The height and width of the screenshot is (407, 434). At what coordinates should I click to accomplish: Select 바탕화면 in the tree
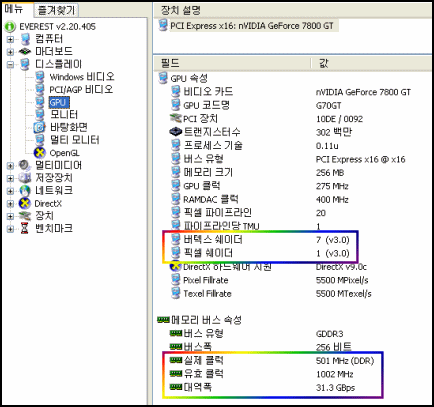click(69, 127)
